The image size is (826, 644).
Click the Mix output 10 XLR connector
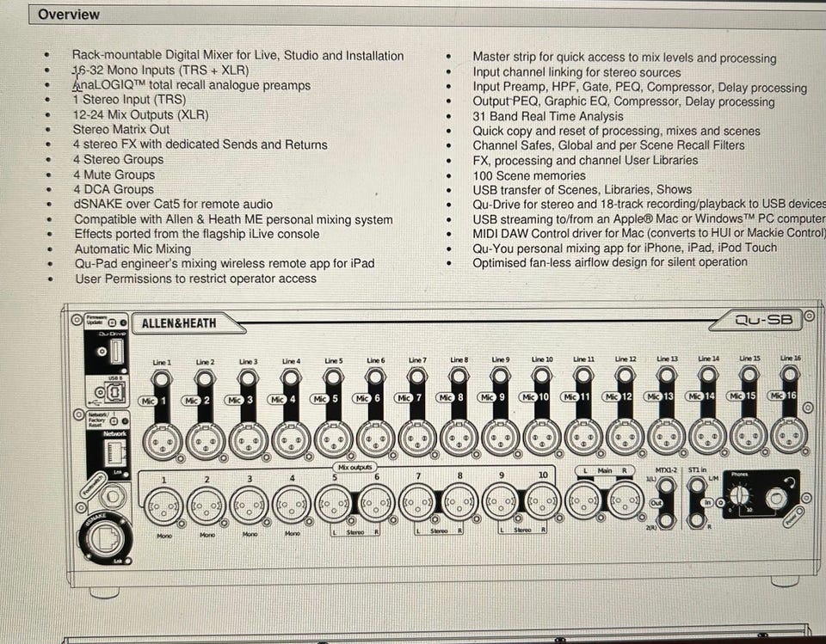[543, 502]
